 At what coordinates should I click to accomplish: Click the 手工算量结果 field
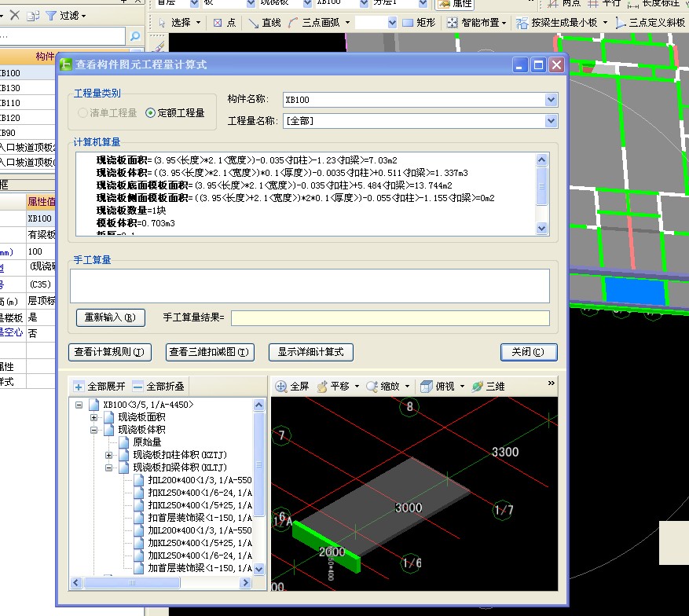coord(390,317)
